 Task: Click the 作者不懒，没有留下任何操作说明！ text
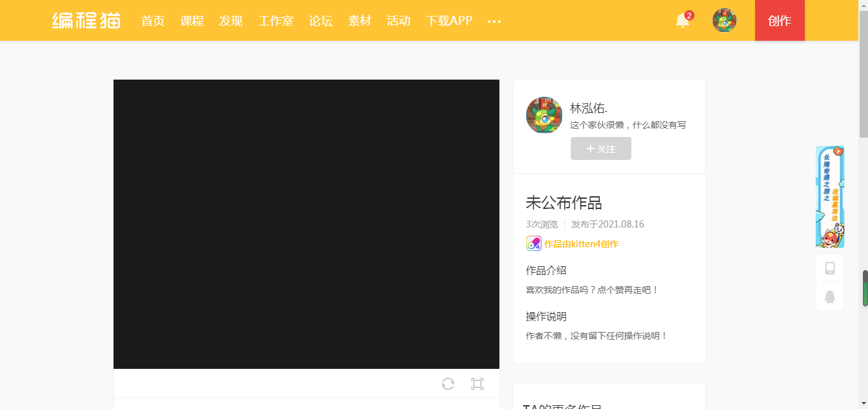click(597, 336)
